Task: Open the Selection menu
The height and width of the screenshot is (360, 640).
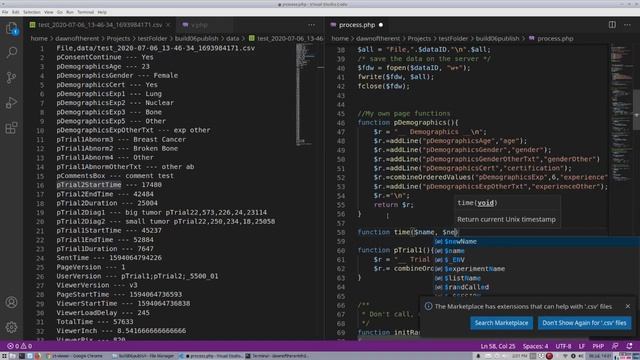Action: tap(31, 12)
